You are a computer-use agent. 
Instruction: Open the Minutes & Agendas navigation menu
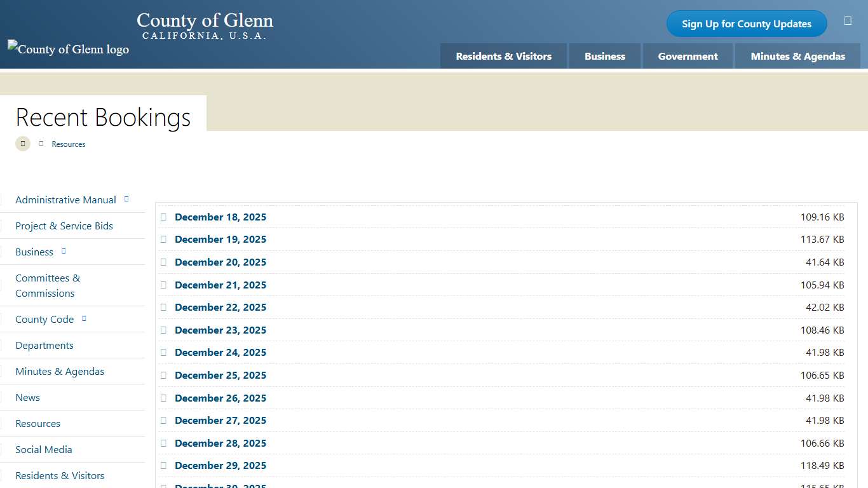(x=797, y=56)
